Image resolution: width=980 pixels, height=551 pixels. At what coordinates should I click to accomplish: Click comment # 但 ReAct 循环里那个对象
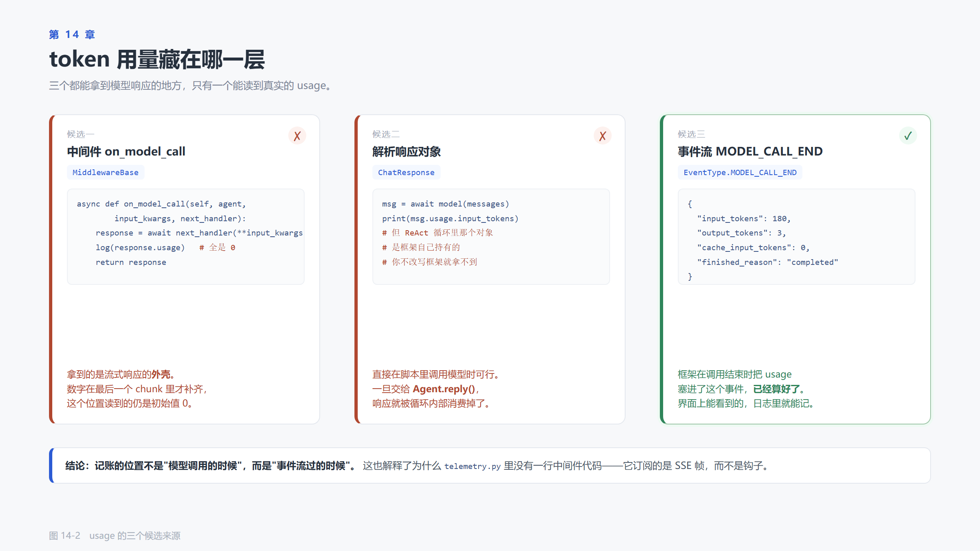click(x=437, y=233)
